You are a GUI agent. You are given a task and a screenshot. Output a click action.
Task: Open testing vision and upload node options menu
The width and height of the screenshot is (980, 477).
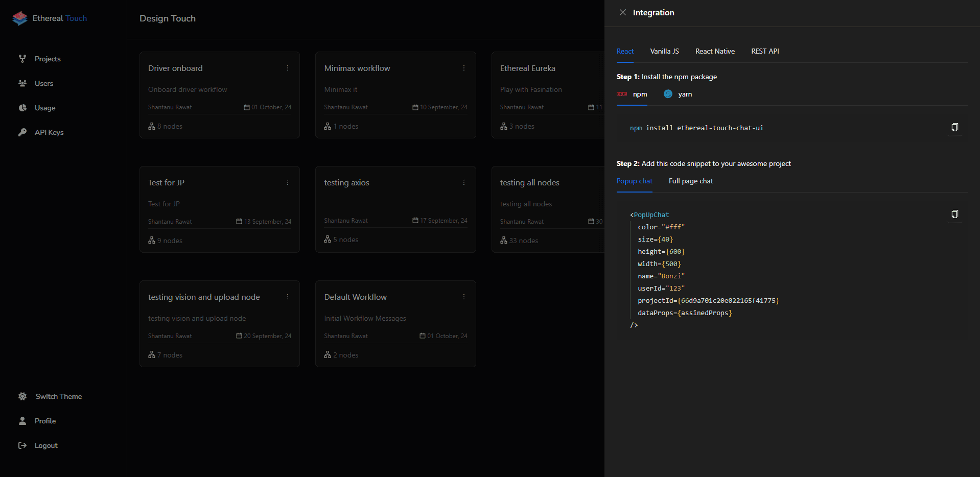tap(288, 297)
